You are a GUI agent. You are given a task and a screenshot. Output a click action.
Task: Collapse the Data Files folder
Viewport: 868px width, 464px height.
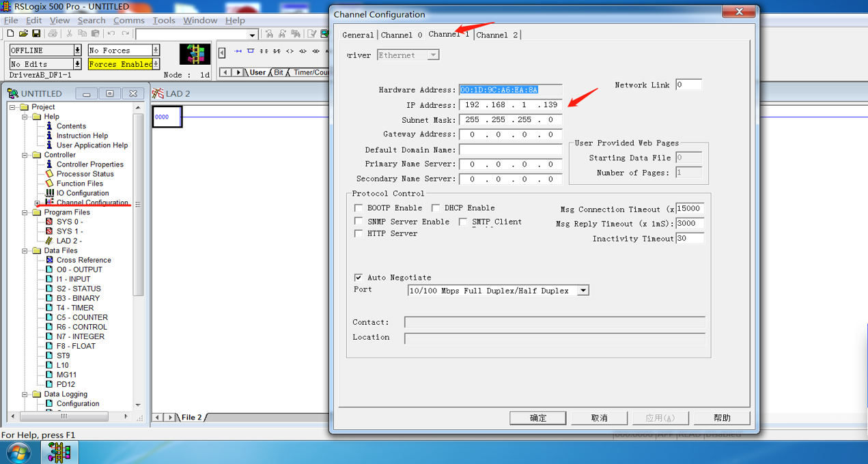click(x=25, y=250)
